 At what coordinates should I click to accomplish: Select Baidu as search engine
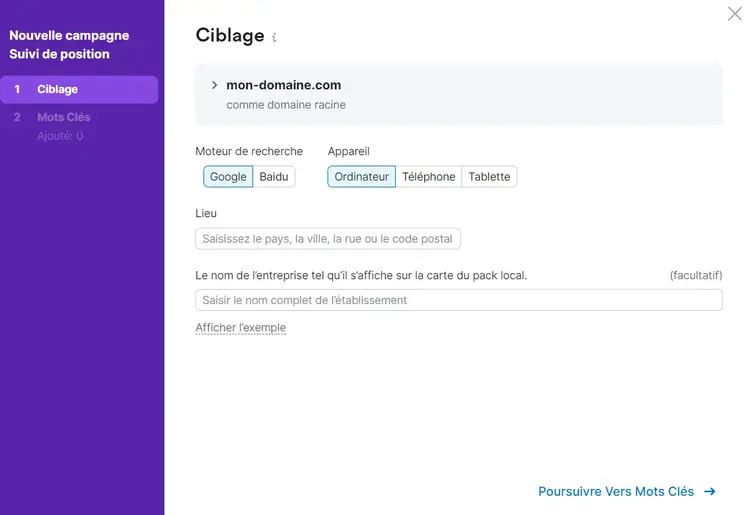click(x=274, y=176)
